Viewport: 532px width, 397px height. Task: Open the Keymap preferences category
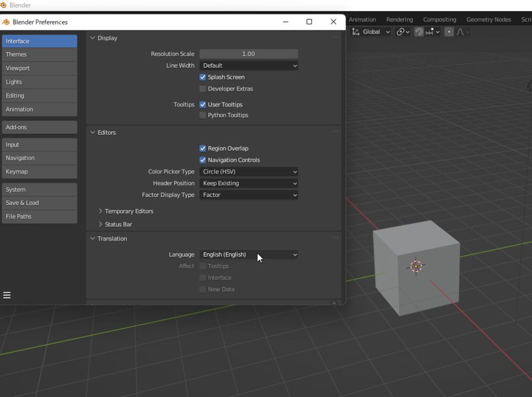coord(39,172)
